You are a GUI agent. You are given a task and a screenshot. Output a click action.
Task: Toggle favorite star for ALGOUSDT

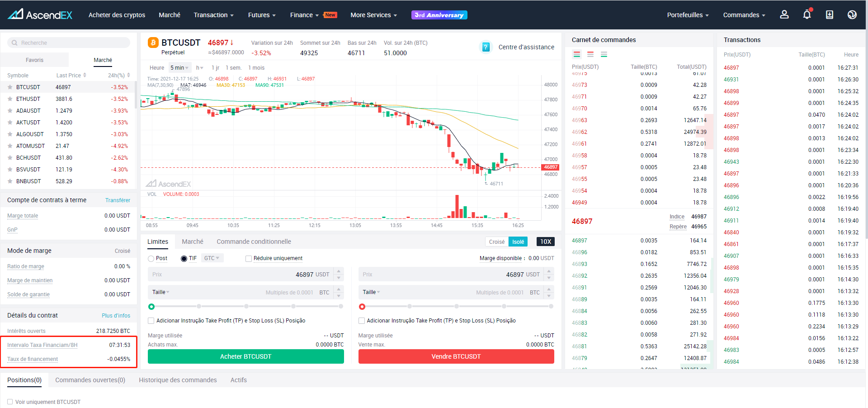(10, 134)
